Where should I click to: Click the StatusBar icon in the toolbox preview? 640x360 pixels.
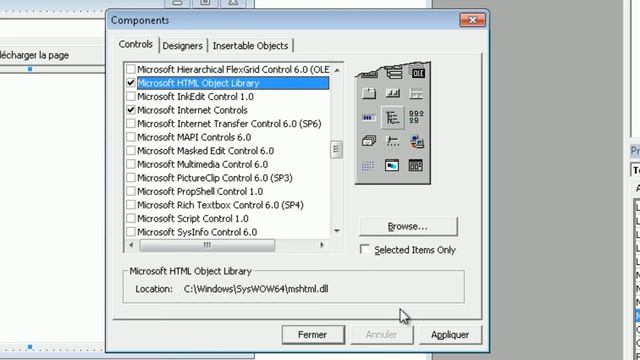click(x=416, y=94)
